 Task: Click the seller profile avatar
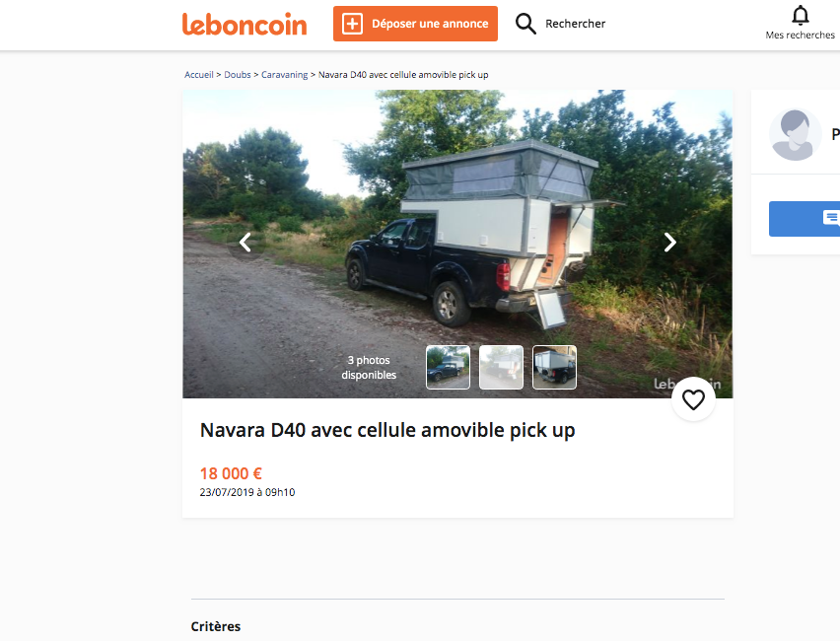coord(795,134)
